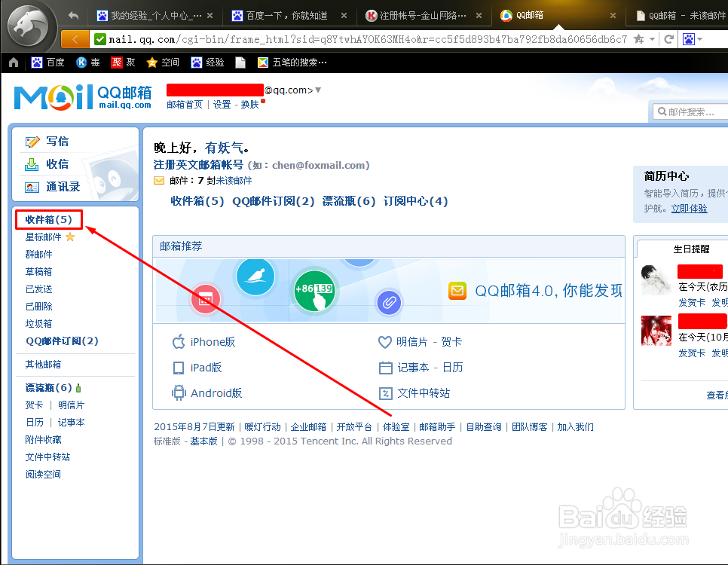
Task: Open the 百度 bookmark
Action: tap(47, 63)
